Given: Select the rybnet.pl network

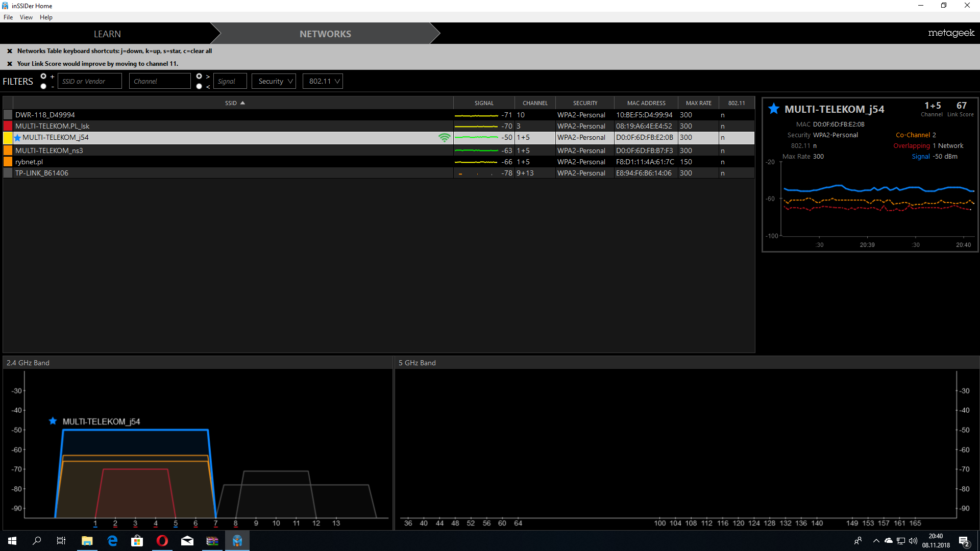Looking at the screenshot, I should [379, 162].
